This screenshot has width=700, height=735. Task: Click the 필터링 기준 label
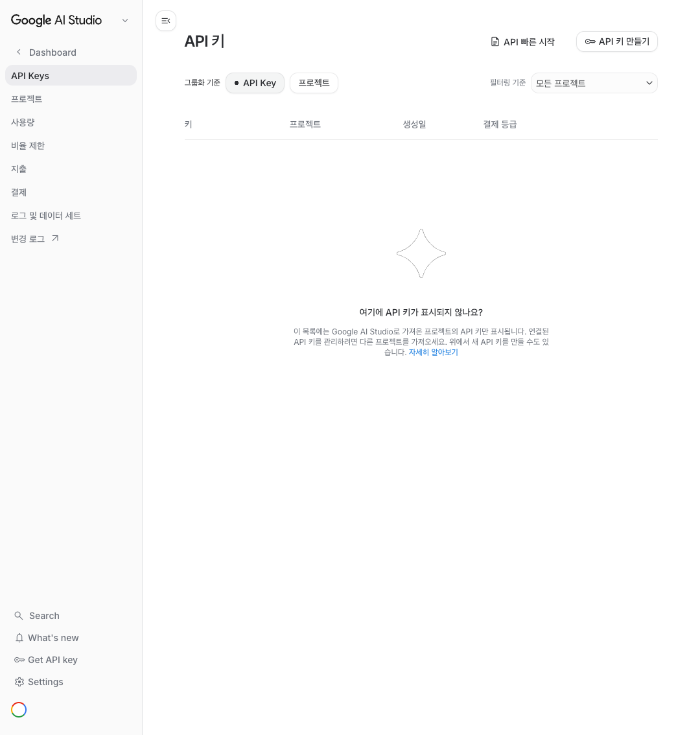507,82
